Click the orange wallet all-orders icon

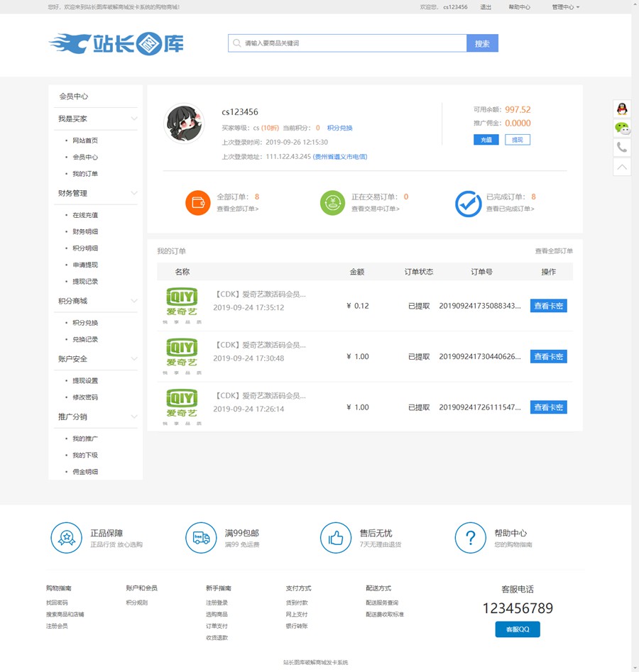click(198, 203)
